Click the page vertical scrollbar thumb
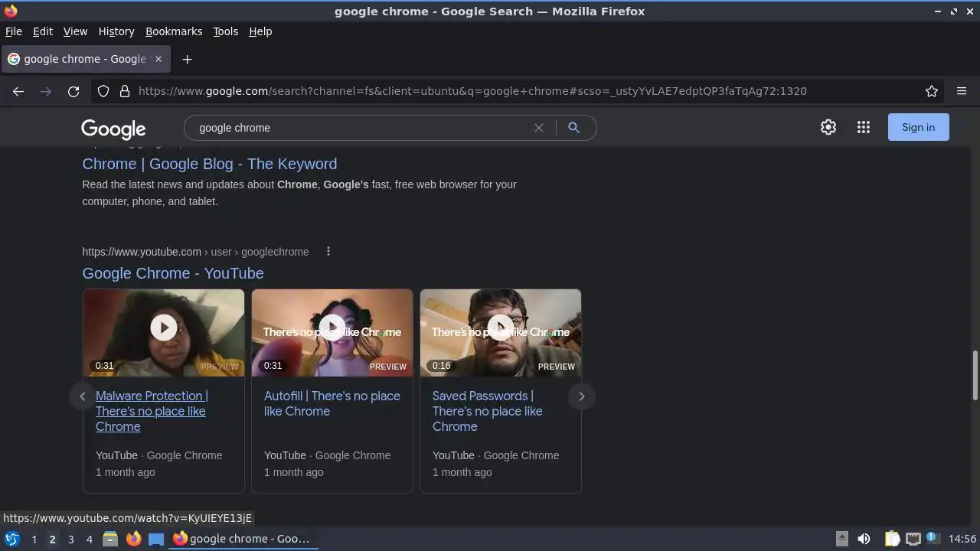The width and height of the screenshot is (980, 551). pos(975,375)
